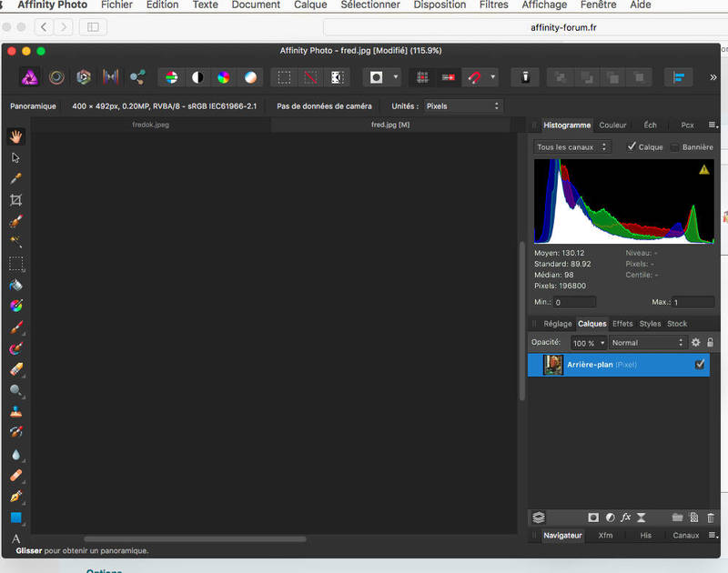Switch to Tone Mapping Persona
This screenshot has height=573, width=728.
pyautogui.click(x=110, y=77)
